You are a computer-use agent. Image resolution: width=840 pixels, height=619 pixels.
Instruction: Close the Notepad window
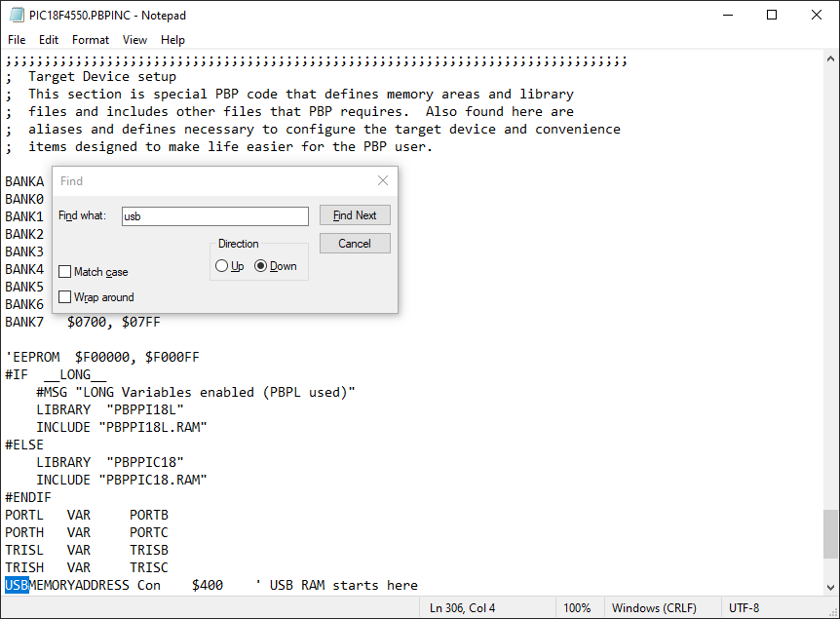tap(816, 16)
